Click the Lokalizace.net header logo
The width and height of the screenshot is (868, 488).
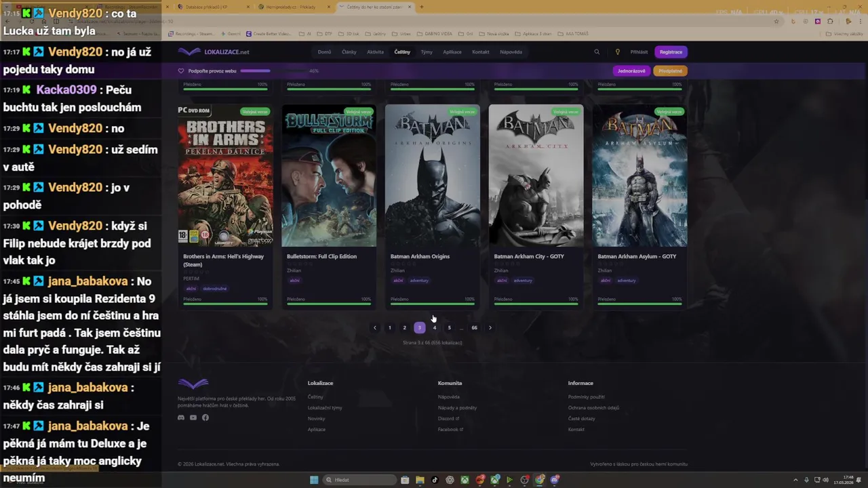tap(214, 52)
